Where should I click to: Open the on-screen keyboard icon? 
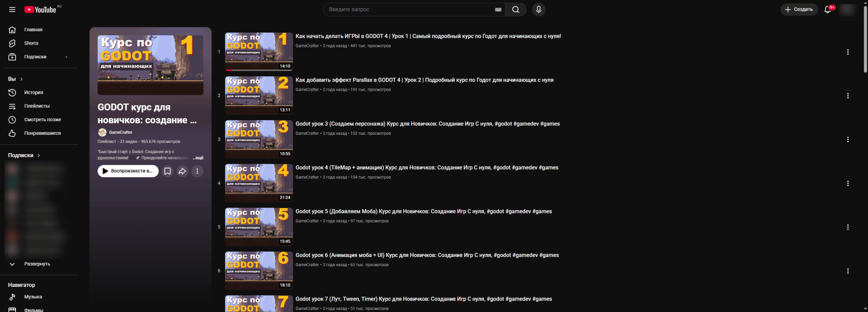(x=498, y=10)
